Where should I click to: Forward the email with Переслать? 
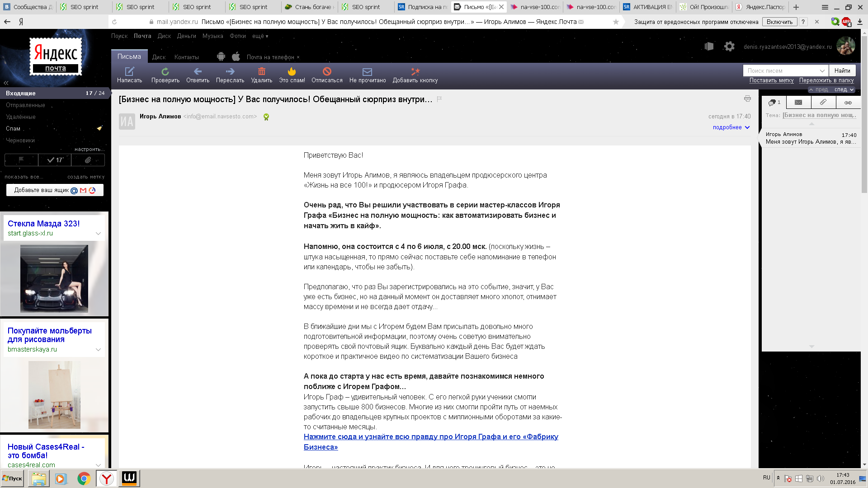point(230,75)
